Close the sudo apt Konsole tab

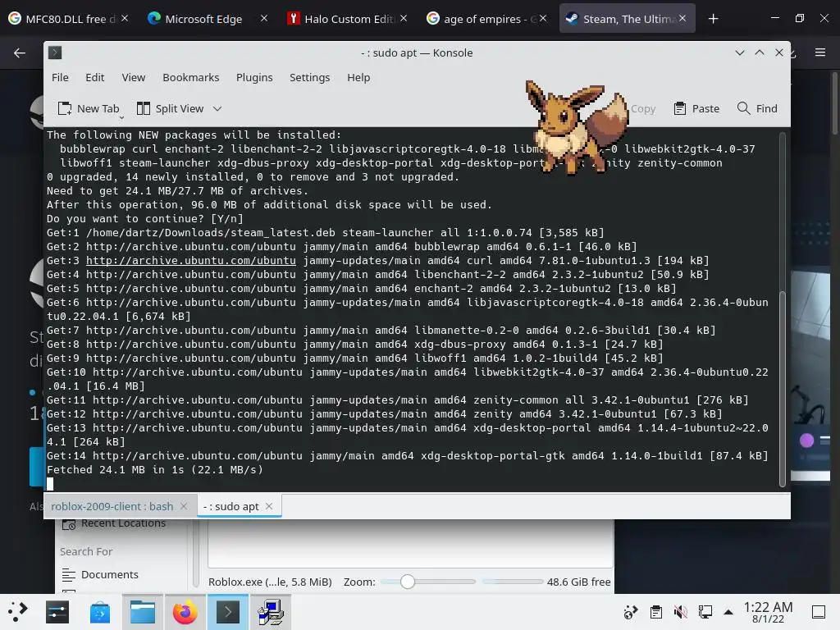coord(269,506)
